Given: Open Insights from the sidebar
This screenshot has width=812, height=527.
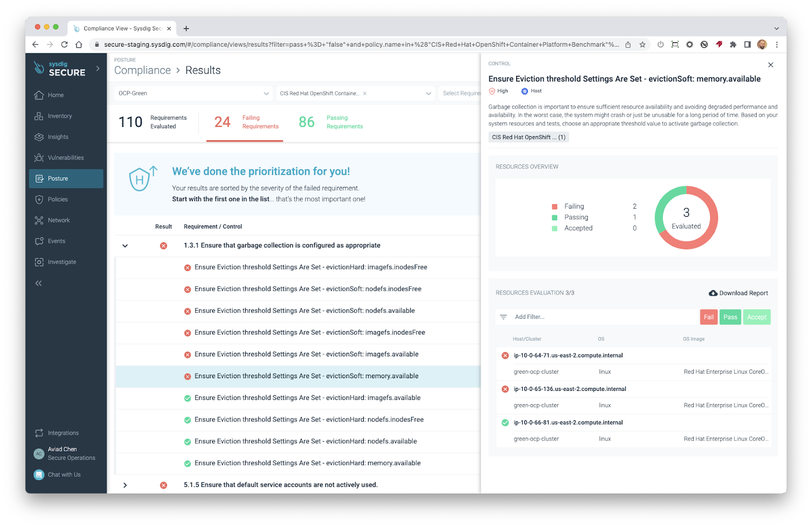Looking at the screenshot, I should (58, 137).
